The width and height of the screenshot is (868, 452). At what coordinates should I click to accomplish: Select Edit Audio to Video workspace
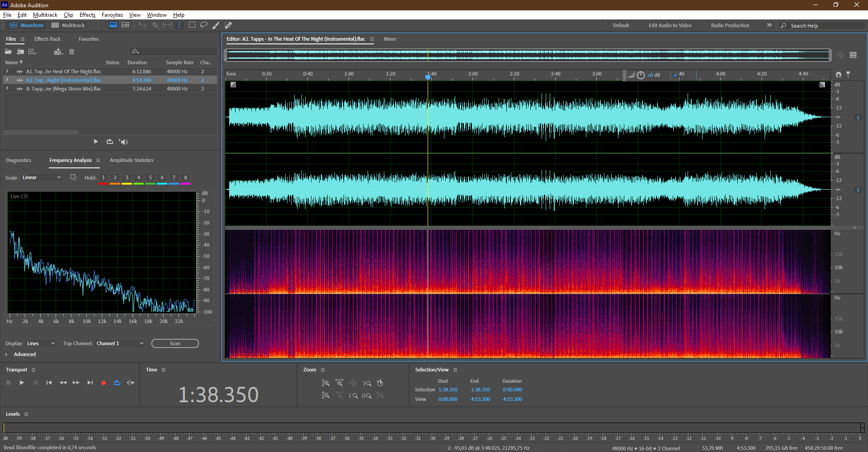click(x=670, y=25)
